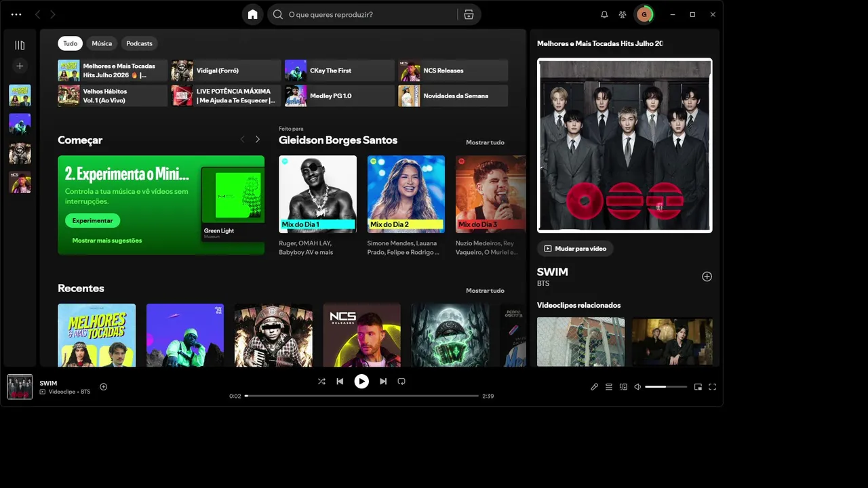Add SWIM to library in sidebar panel

(707, 277)
